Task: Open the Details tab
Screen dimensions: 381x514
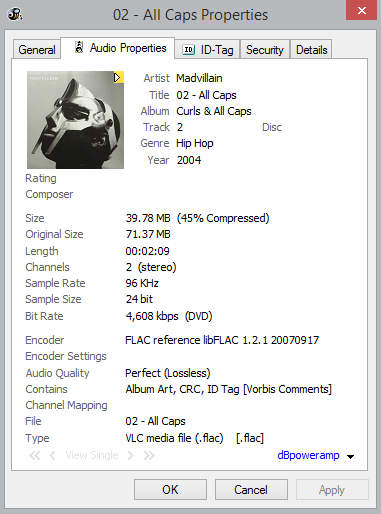Action: 311,50
